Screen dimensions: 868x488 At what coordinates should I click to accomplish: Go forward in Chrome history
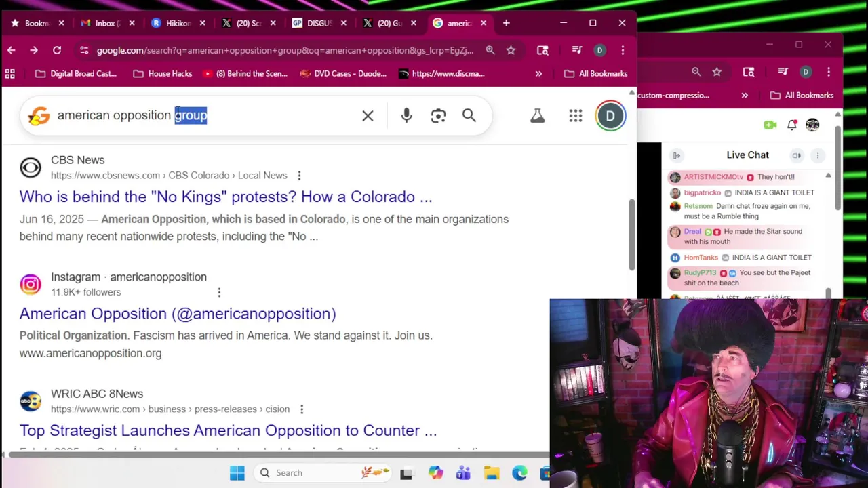click(x=34, y=50)
